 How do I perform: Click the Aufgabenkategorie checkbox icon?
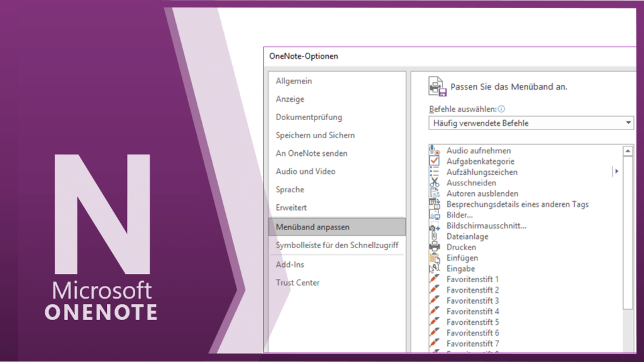[435, 162]
